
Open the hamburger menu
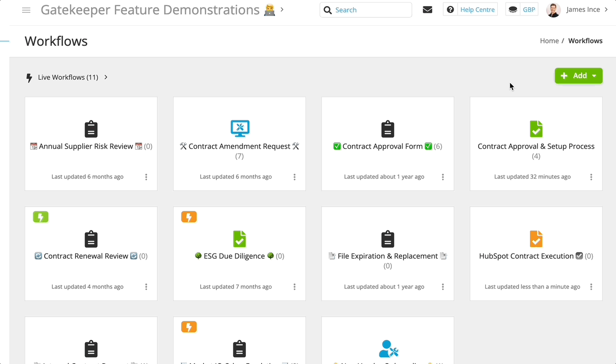coord(26,9)
